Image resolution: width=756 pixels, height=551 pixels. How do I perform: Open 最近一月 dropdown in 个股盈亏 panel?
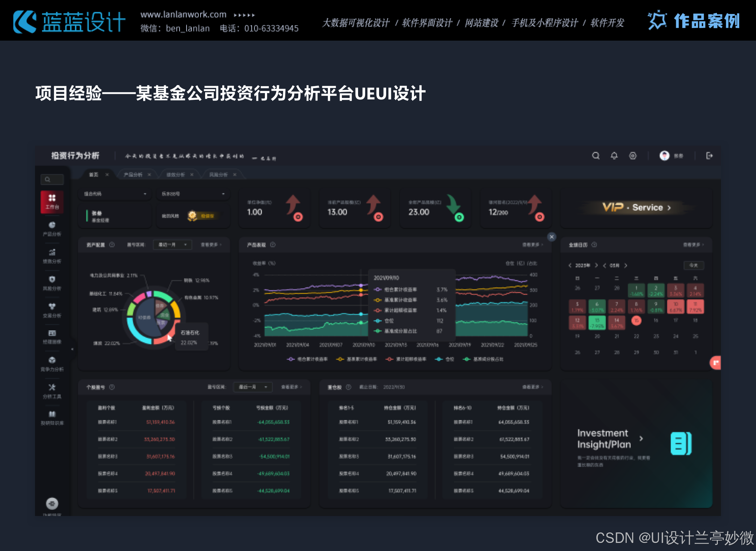[x=252, y=387]
